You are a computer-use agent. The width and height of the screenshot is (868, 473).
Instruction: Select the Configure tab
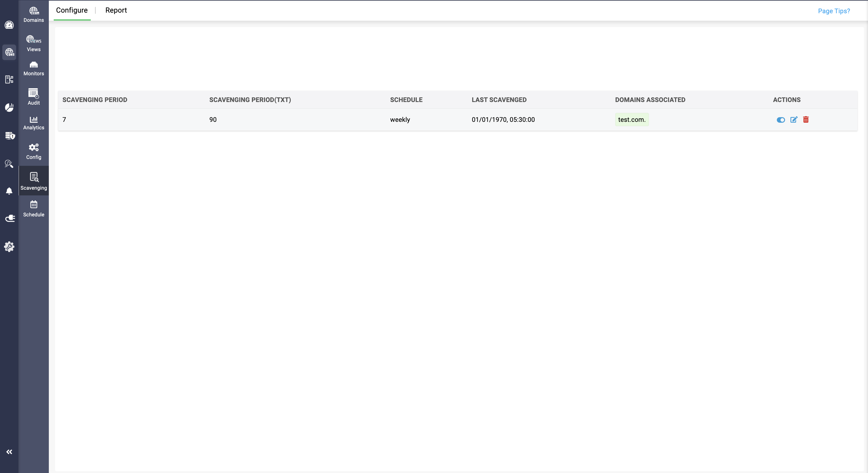tap(72, 10)
